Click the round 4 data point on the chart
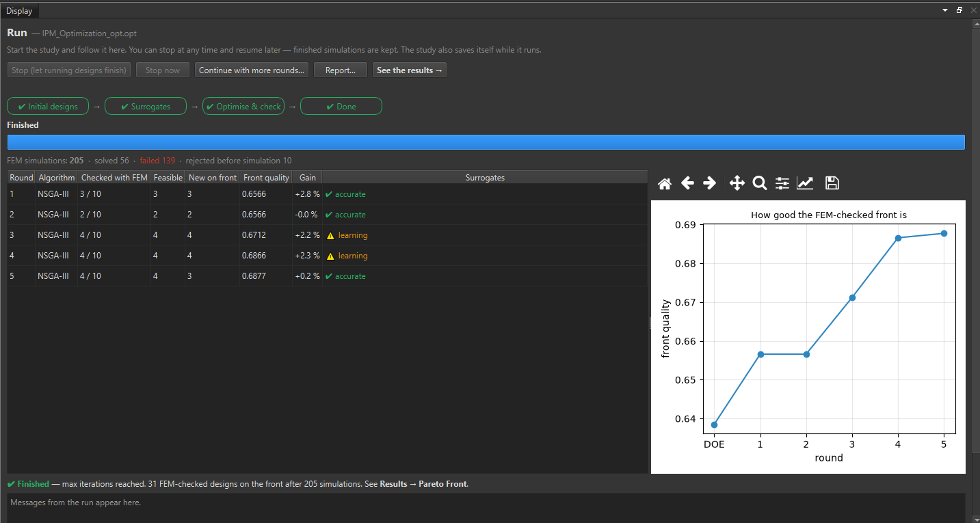The height and width of the screenshot is (523, 980). 898,238
